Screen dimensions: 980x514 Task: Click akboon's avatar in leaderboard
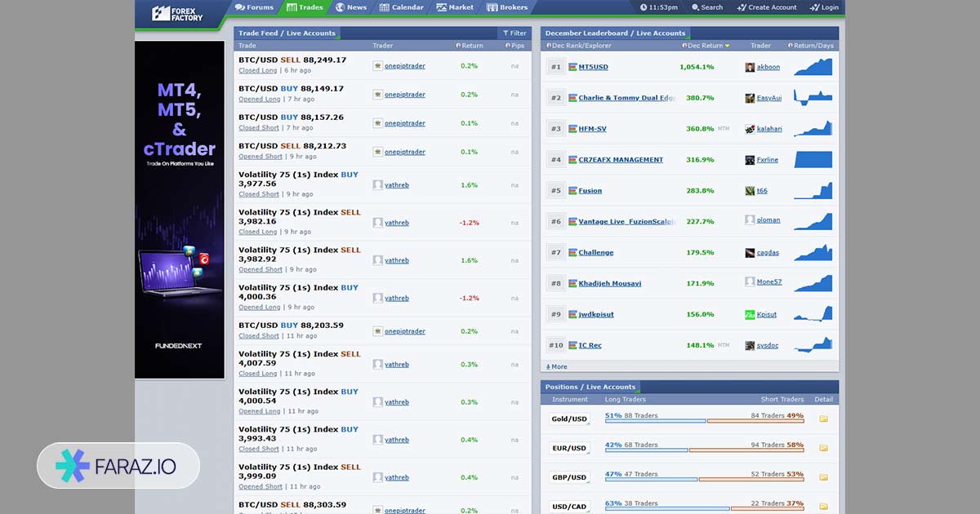click(750, 67)
